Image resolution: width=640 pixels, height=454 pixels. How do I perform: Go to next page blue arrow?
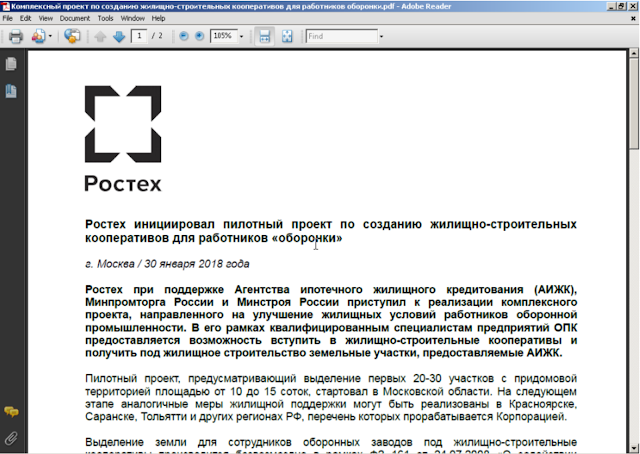pos(119,37)
